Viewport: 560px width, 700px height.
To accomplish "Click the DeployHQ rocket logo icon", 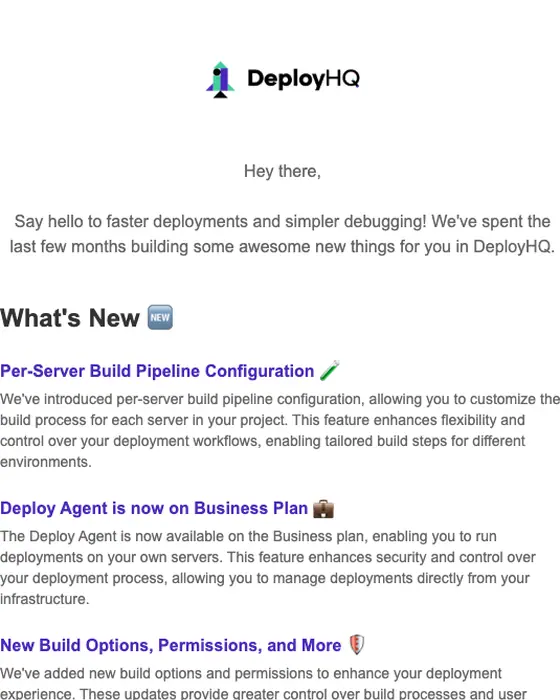I will [x=220, y=79].
